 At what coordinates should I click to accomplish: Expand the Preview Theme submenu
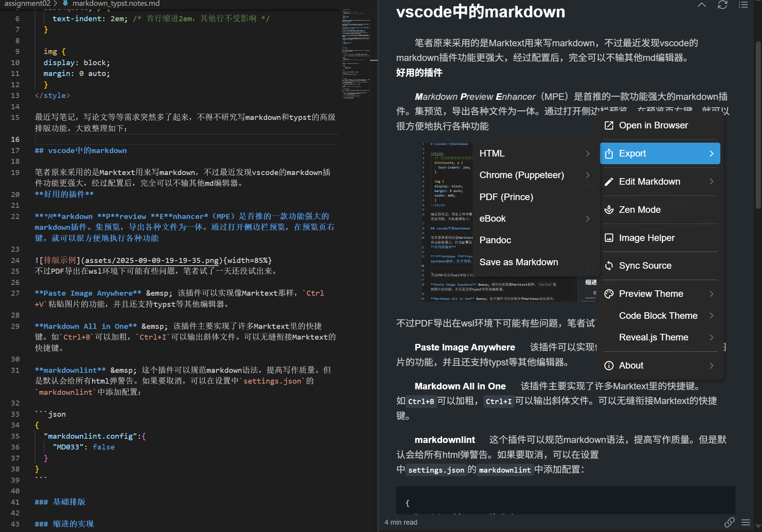(x=712, y=293)
